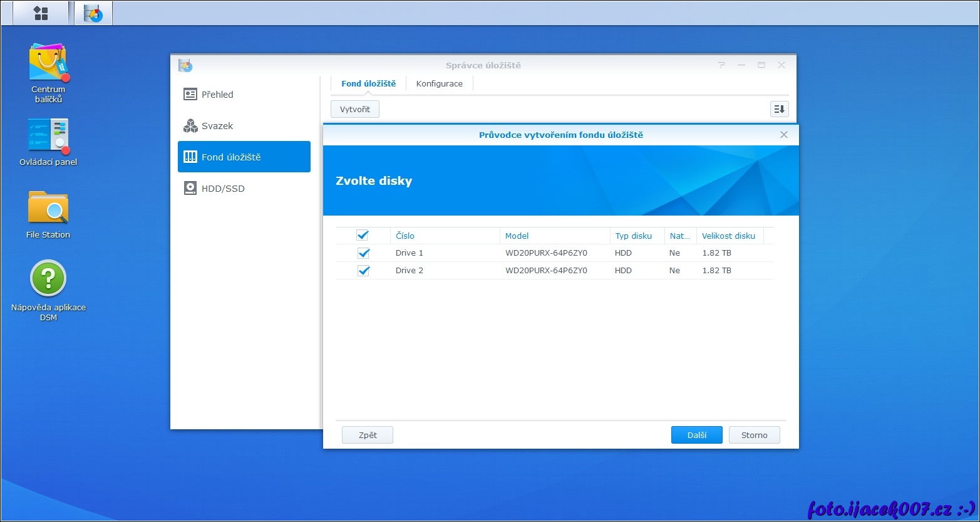The image size is (980, 522).
Task: Uncheck the Drive 1 checkbox
Action: (x=363, y=253)
